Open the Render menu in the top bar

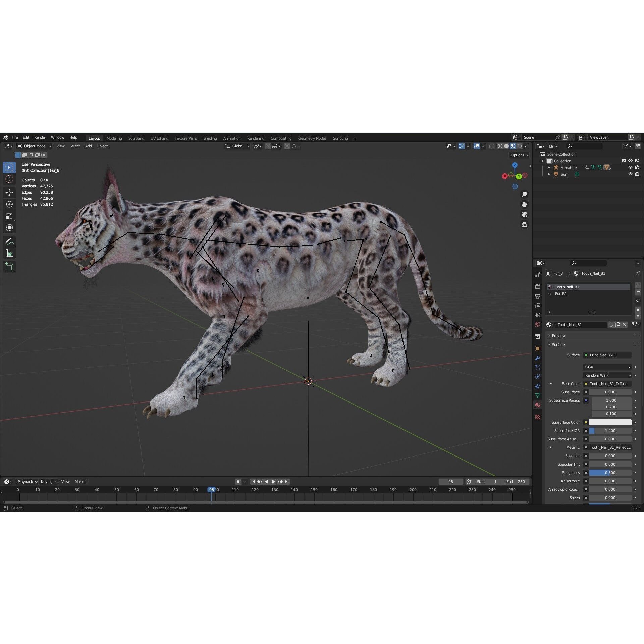click(x=40, y=137)
